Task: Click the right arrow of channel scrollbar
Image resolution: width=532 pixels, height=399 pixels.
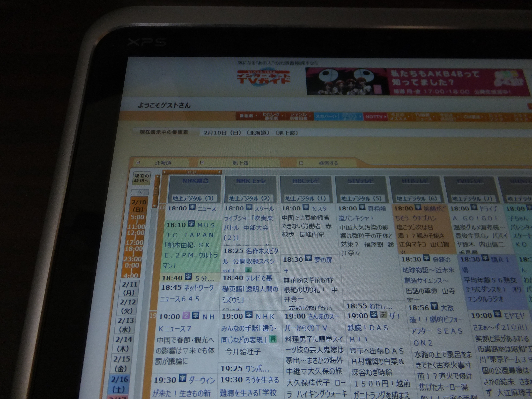Action: [219, 172]
